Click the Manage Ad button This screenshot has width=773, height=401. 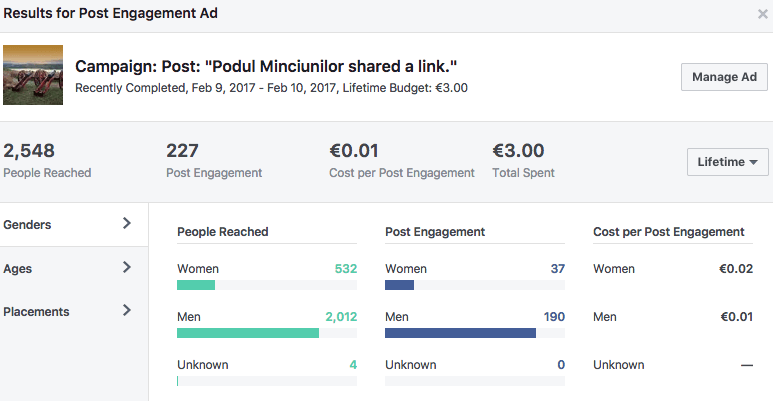coord(724,77)
